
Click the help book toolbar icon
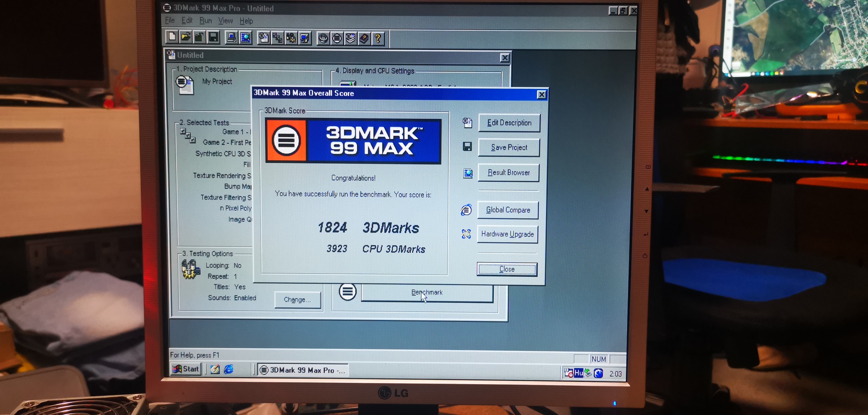pos(364,39)
